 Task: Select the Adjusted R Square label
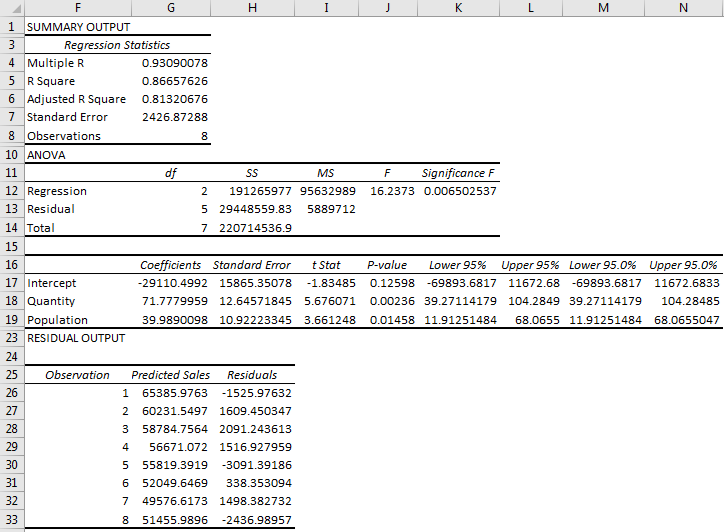point(78,99)
